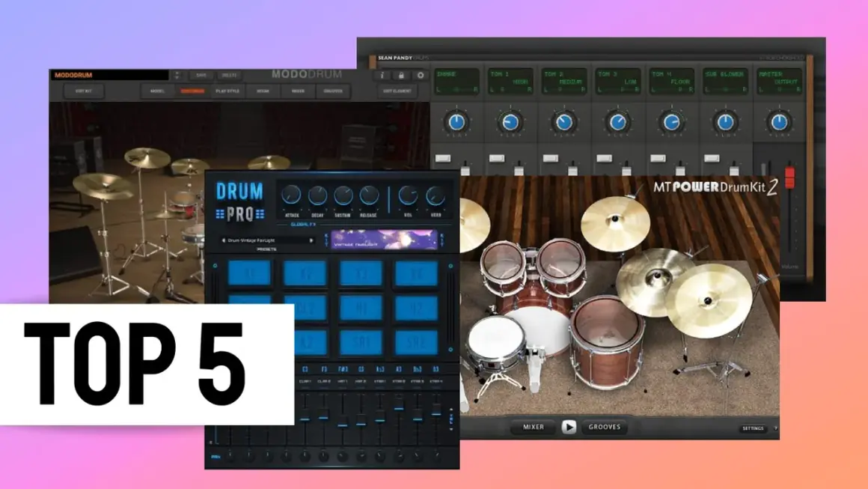Click the Edit Element button in MODO DRUM
868x489 pixels.
[x=397, y=91]
